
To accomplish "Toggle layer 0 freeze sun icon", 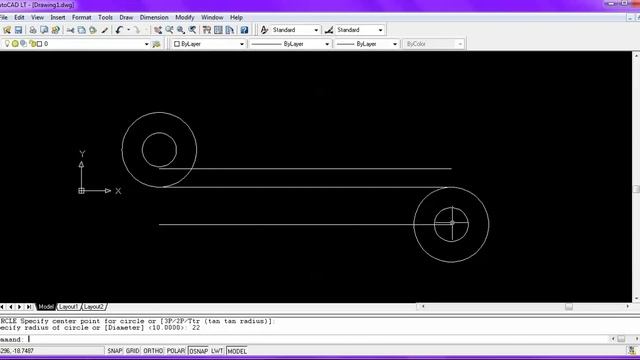I will tap(15, 44).
